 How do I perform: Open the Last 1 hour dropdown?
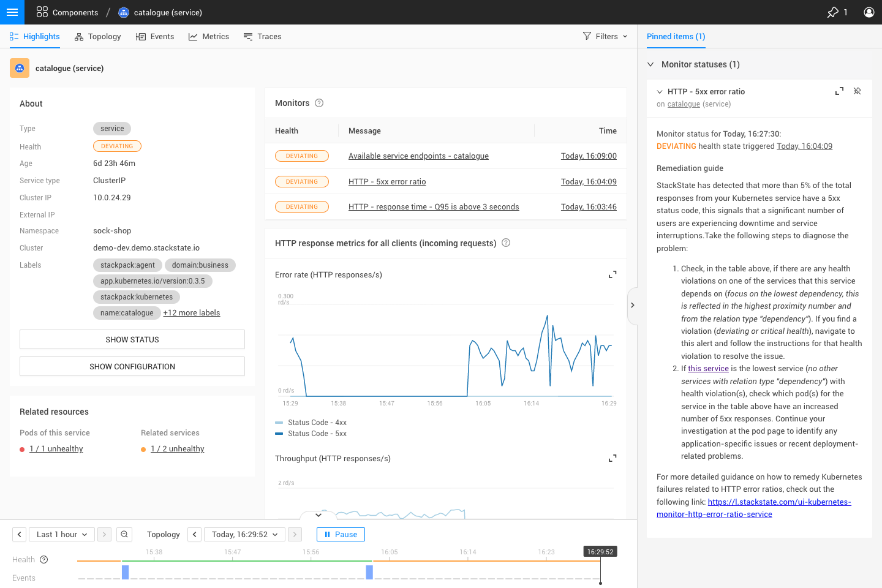pos(62,534)
